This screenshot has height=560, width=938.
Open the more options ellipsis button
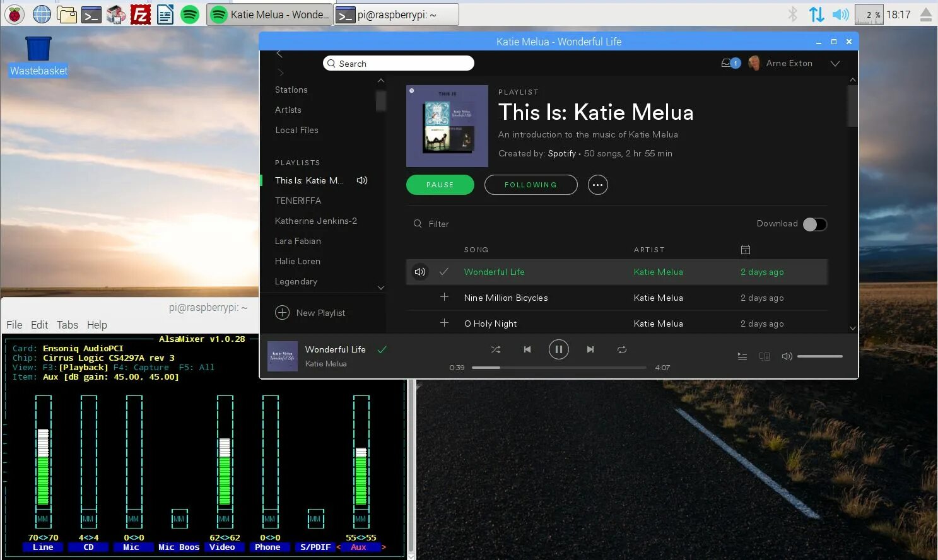[x=598, y=185]
